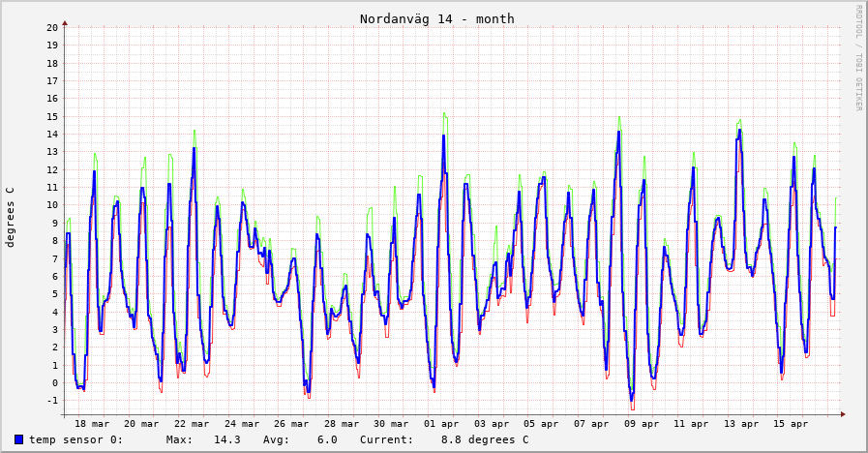Select the Avg 6.0 value in legend

300,439
